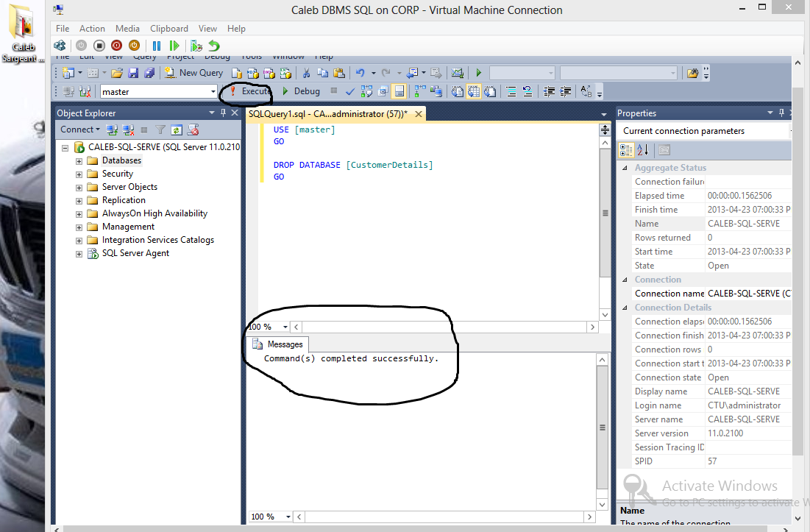Open the master database dropdown
Screen dimensions: 810x532
(x=213, y=92)
